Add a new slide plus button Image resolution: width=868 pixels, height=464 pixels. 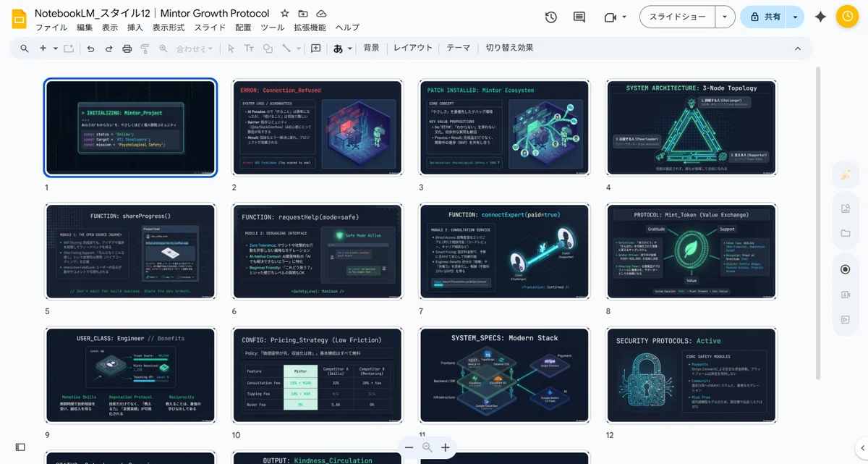tap(43, 48)
